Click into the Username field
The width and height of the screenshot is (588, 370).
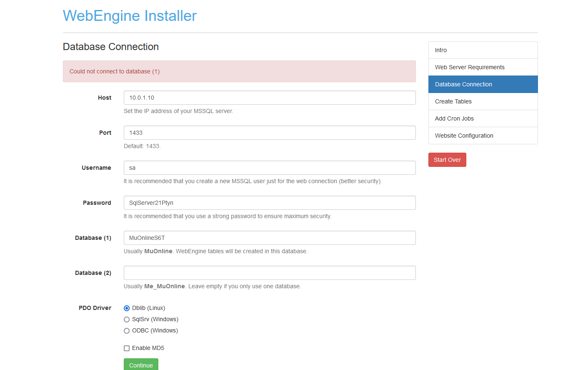269,168
